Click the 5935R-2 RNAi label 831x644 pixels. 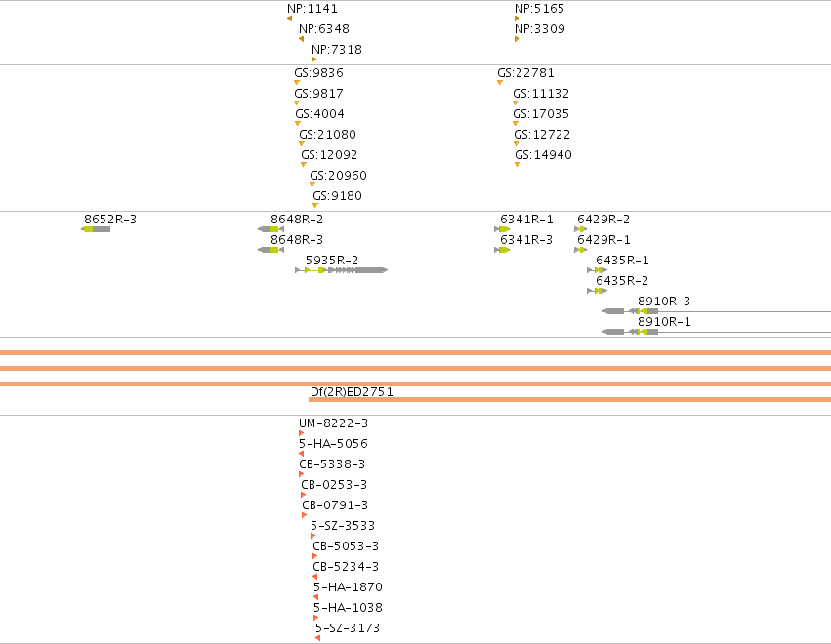(x=332, y=262)
